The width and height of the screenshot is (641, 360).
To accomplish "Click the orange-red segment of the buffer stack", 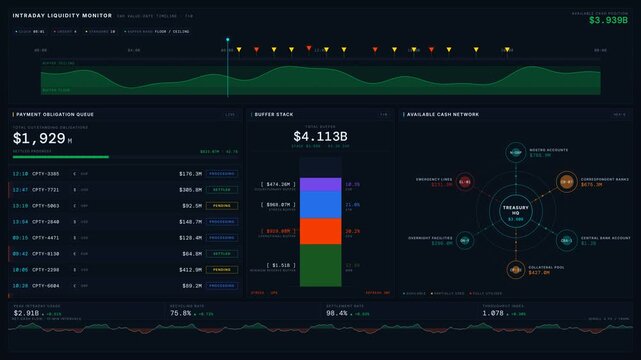I will tap(320, 231).
